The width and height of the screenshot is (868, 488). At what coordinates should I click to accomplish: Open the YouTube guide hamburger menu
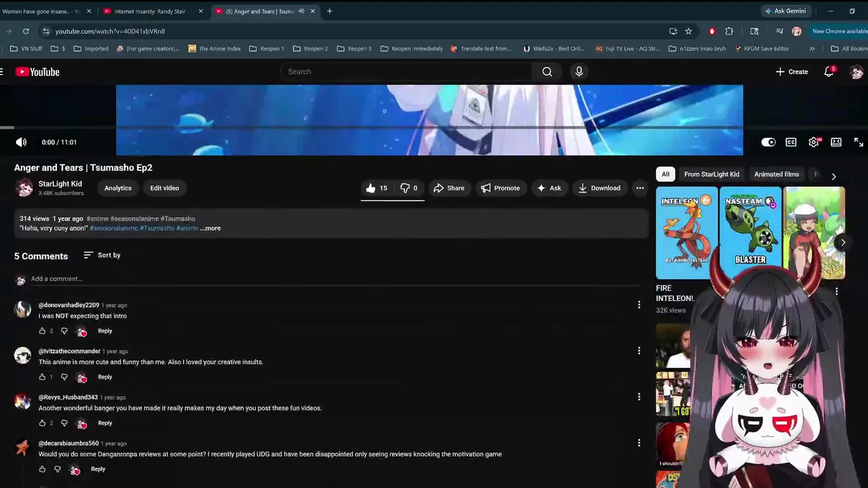pyautogui.click(x=2, y=72)
